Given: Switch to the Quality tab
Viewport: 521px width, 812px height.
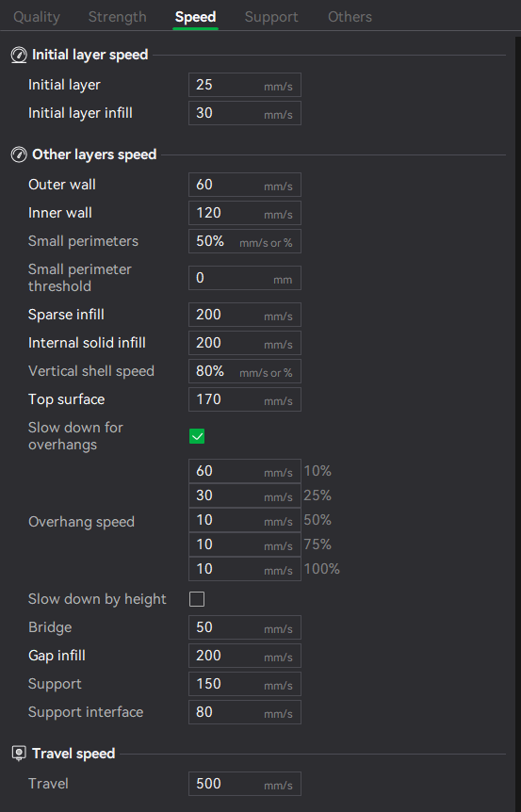Looking at the screenshot, I should point(37,17).
